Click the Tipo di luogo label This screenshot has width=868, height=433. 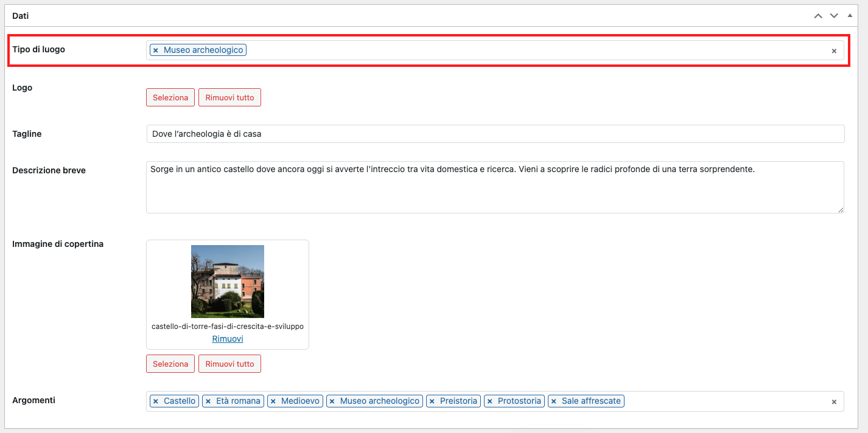(x=38, y=49)
